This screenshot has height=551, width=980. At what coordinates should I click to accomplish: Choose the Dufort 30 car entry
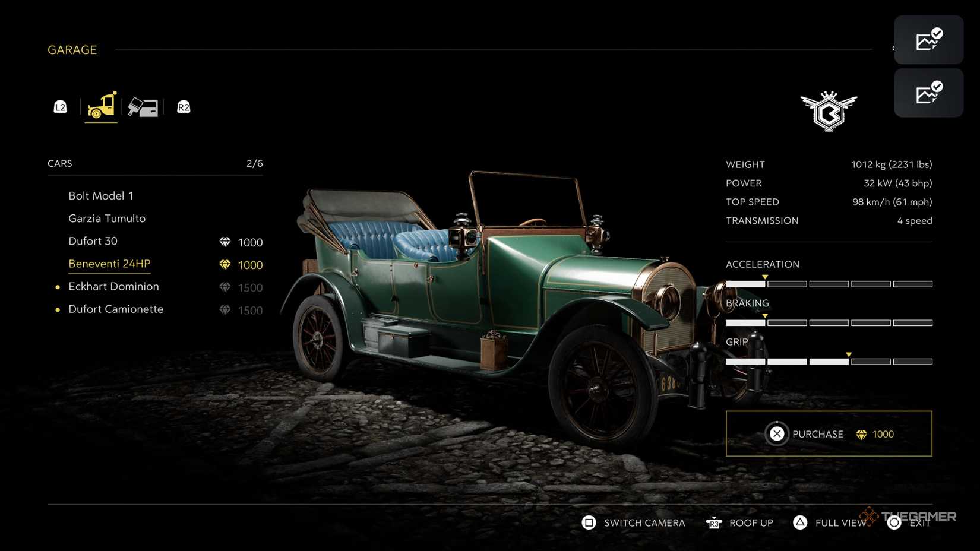pos(93,241)
